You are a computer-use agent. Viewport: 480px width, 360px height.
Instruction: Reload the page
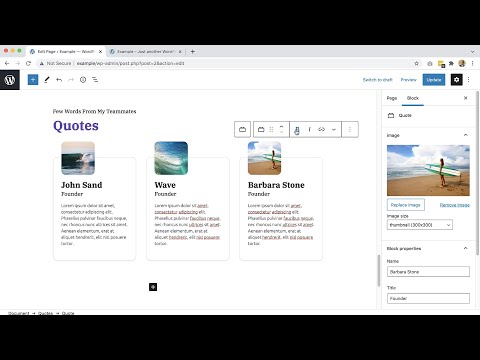tap(28, 63)
